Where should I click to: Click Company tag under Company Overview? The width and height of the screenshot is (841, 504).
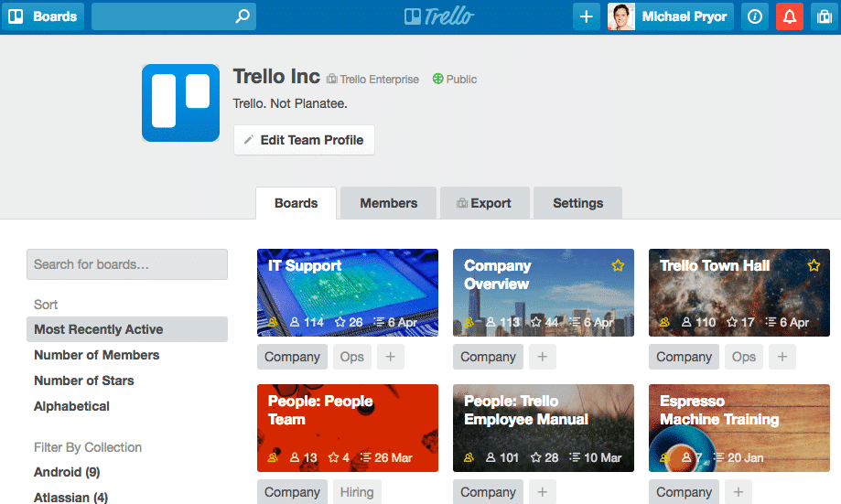coord(488,357)
